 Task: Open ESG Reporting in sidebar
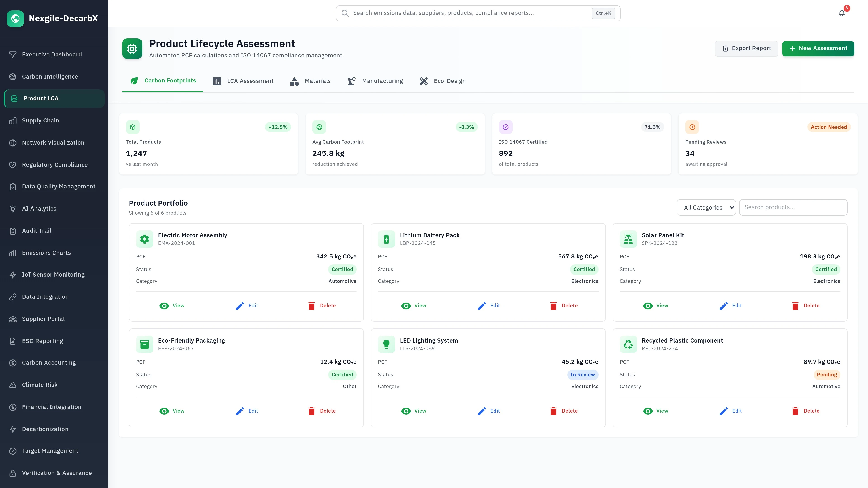[42, 340]
